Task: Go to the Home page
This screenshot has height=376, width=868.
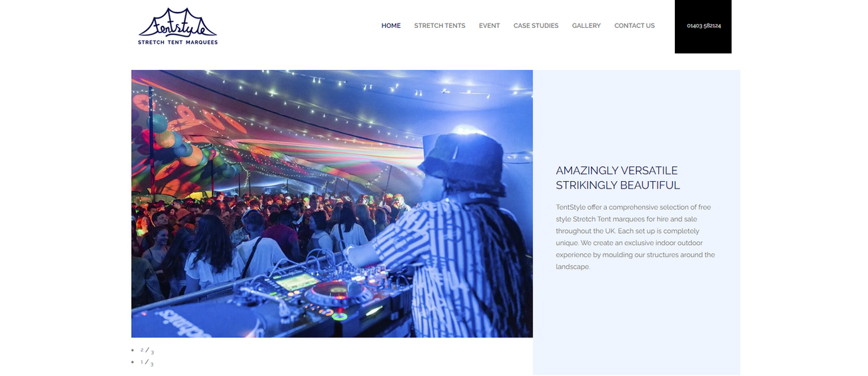Action: (x=391, y=26)
